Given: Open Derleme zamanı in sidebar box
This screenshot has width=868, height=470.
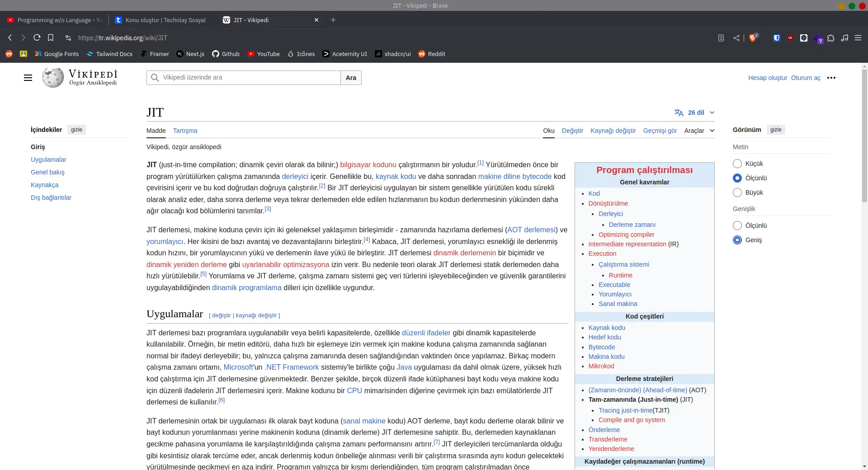Looking at the screenshot, I should point(632,225).
